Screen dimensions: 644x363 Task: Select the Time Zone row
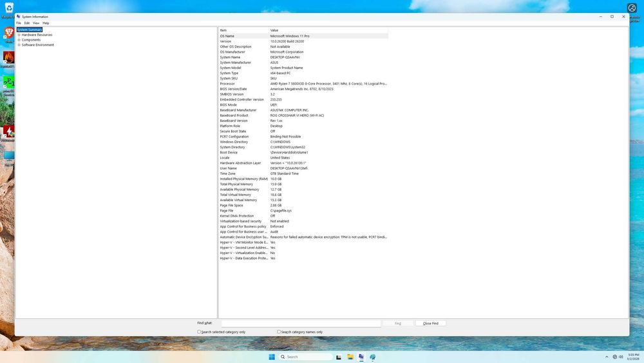click(303, 173)
